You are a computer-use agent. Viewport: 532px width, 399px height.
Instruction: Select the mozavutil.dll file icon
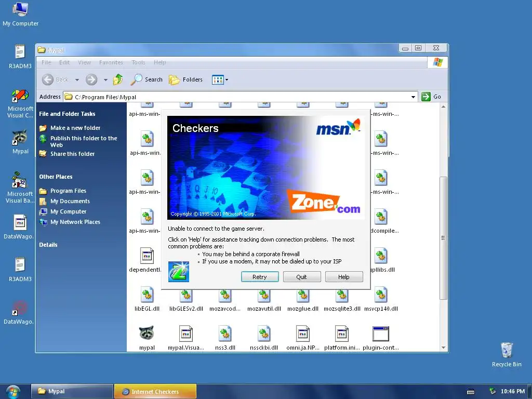(x=264, y=295)
